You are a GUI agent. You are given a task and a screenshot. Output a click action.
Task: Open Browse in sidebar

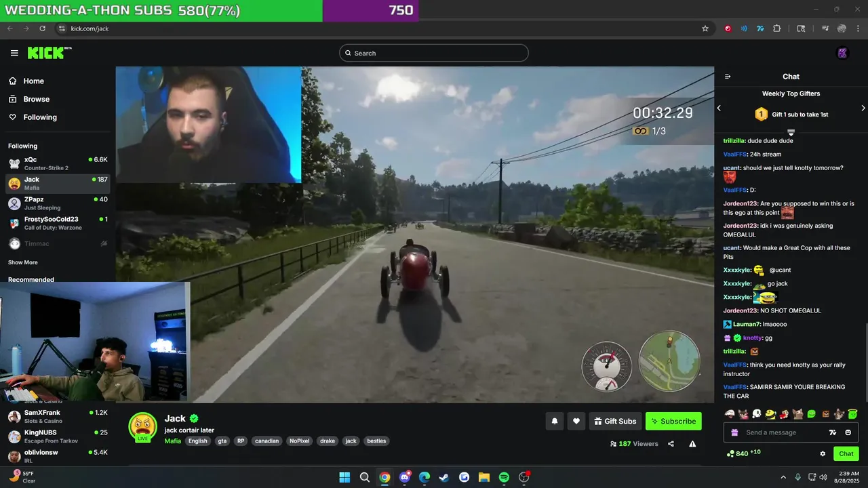28,99
